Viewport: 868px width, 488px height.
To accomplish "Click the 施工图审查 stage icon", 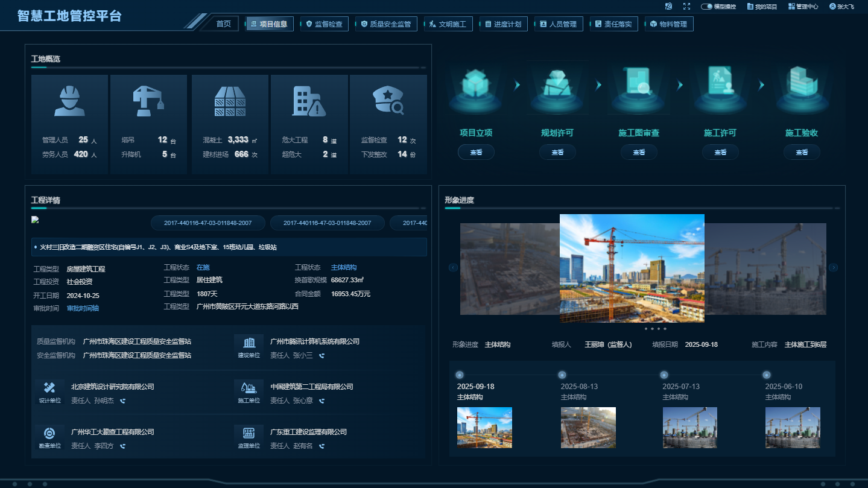I will click(x=638, y=89).
